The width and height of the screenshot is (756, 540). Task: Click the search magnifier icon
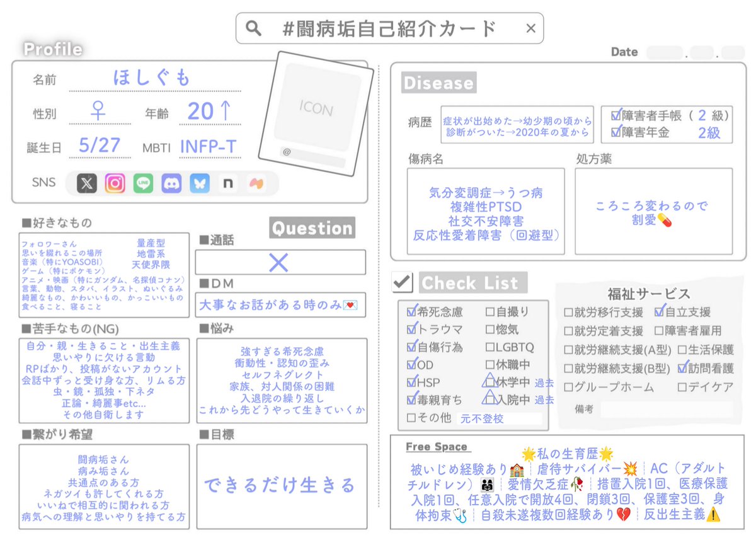tap(253, 28)
